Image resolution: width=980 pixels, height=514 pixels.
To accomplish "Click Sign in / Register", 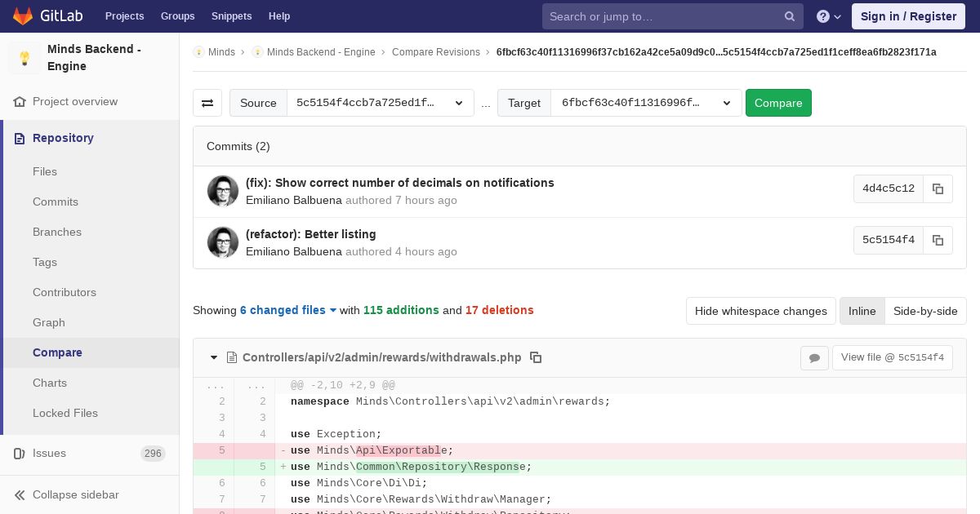I will 908,16.
